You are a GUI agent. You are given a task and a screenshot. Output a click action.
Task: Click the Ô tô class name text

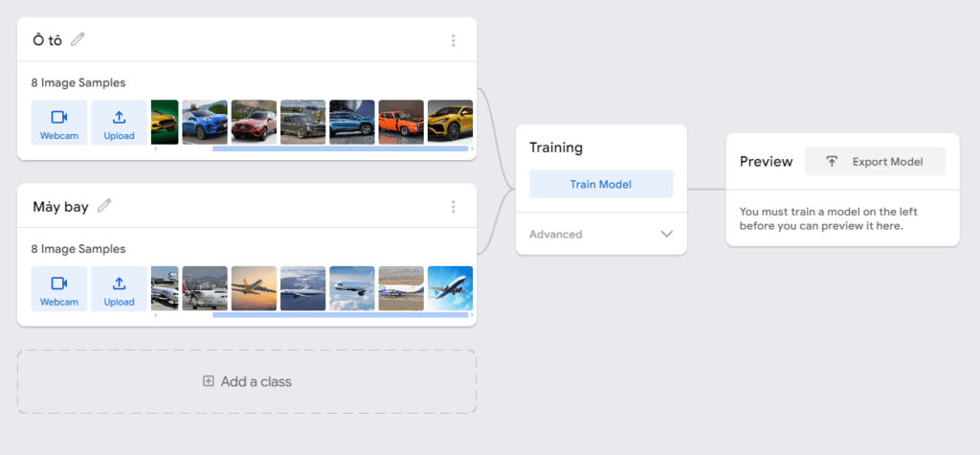pyautogui.click(x=48, y=40)
